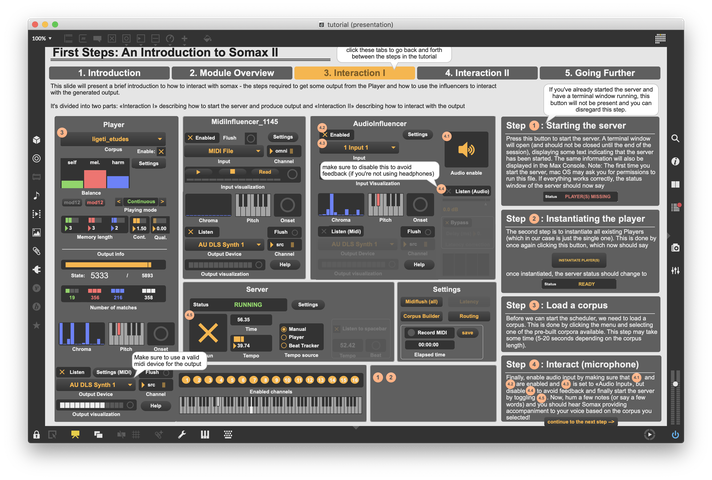Toggle AudioInfluencer Enabled checkbox
Screen dimensions: 712x480
(324, 135)
